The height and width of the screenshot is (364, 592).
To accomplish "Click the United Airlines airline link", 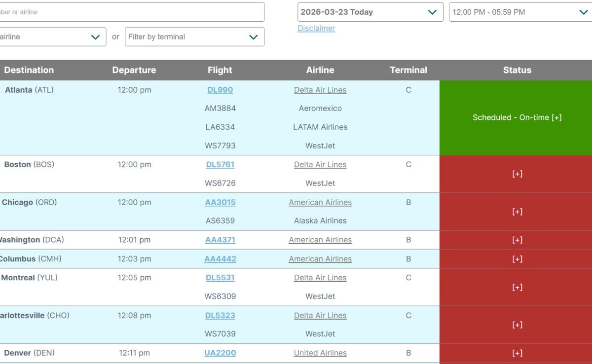I will tap(320, 353).
